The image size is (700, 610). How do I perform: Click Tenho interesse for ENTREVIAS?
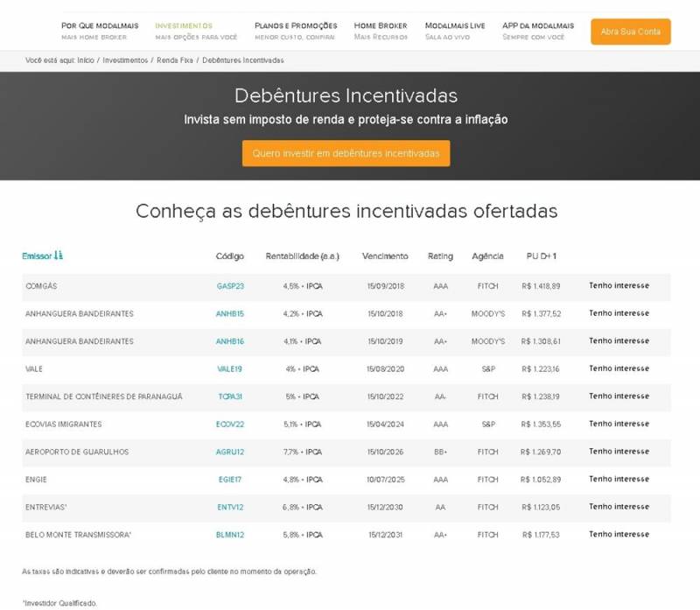(x=619, y=507)
